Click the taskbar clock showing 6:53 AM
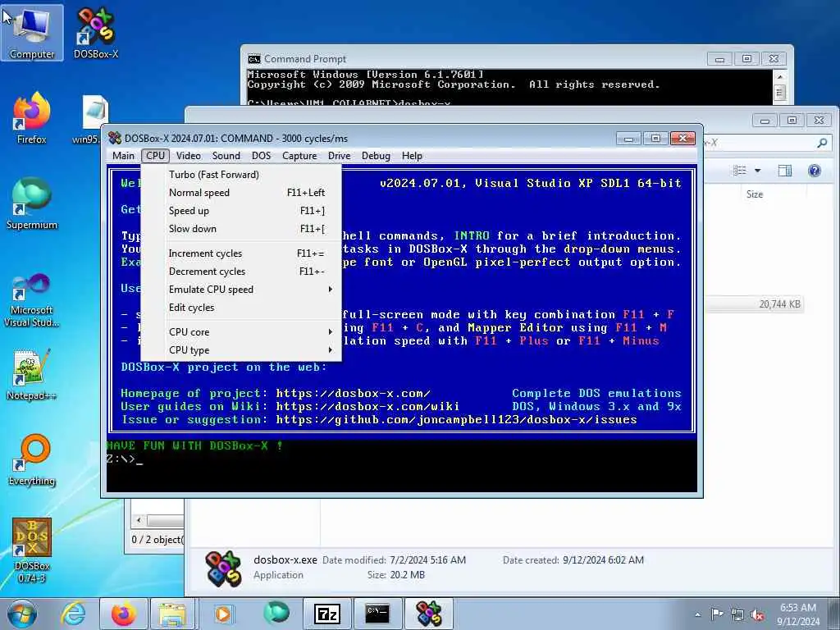This screenshot has height=630, width=840. (798, 614)
